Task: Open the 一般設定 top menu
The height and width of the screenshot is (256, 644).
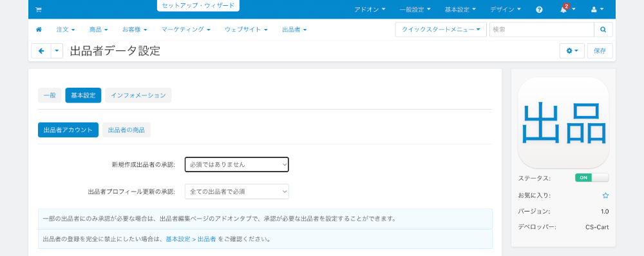Action: tap(415, 10)
